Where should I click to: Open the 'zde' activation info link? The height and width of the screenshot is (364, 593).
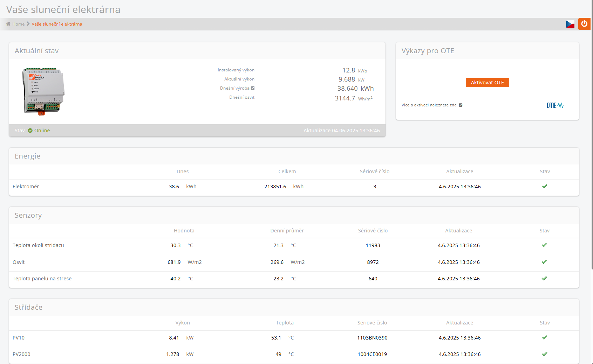tap(454, 105)
